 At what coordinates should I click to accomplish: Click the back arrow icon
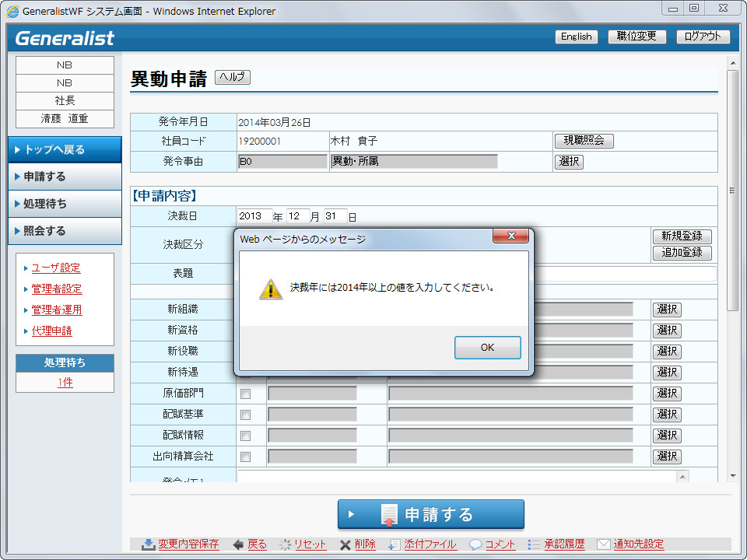[x=239, y=544]
